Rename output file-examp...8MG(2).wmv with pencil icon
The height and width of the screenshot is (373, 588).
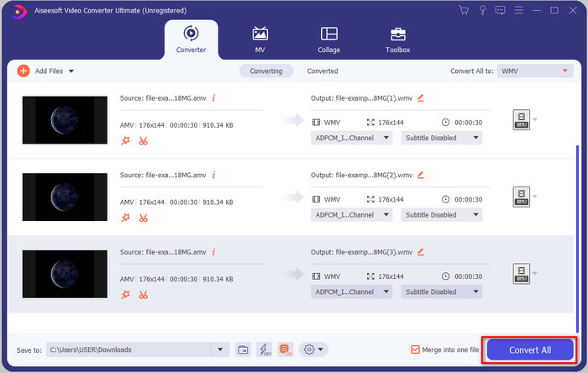point(421,175)
